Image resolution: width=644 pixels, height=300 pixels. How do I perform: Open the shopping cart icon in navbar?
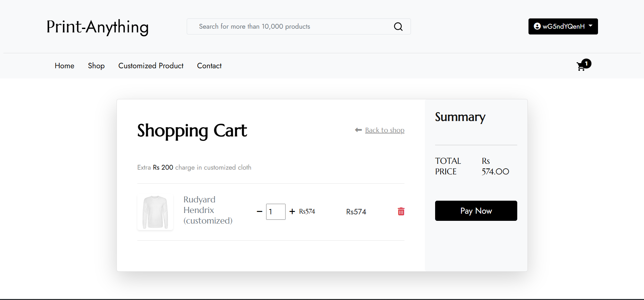tap(581, 67)
